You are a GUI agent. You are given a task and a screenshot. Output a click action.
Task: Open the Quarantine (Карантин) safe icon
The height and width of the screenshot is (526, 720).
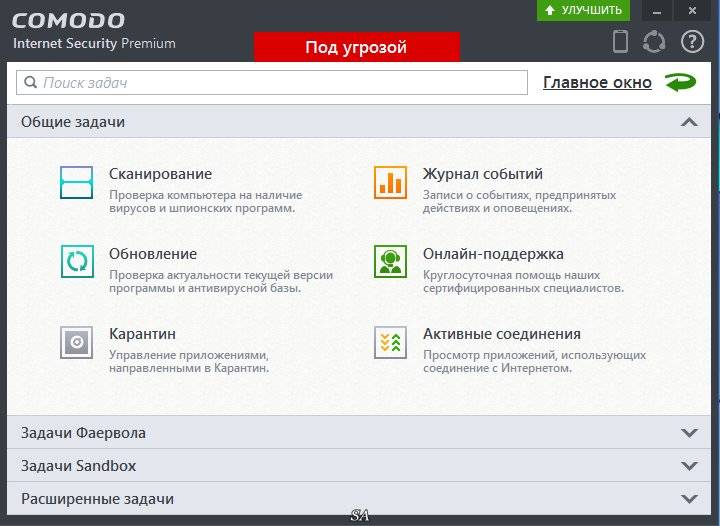click(x=77, y=342)
